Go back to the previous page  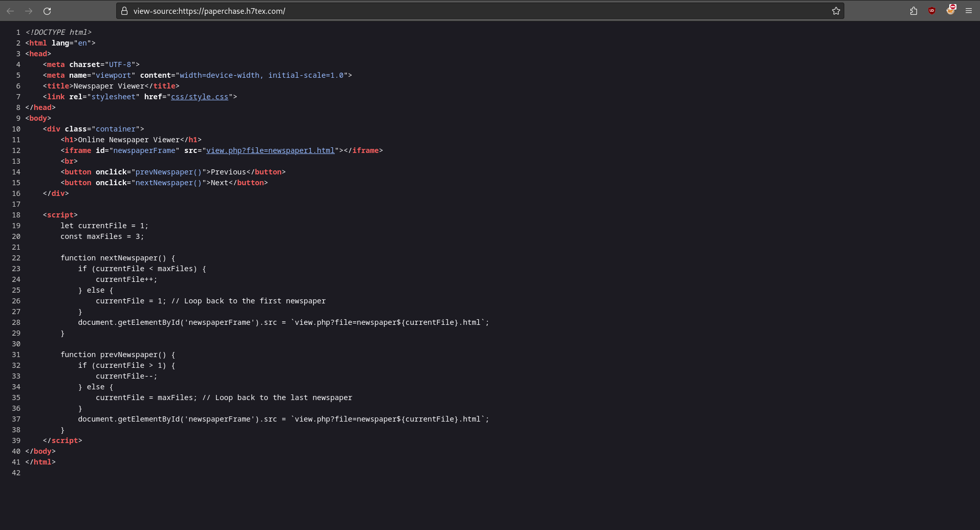[10, 11]
